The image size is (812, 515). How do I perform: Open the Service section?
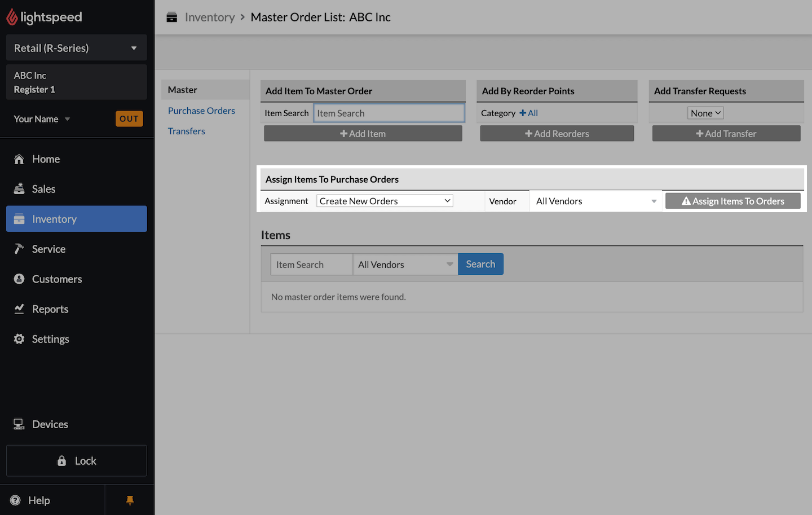pyautogui.click(x=76, y=249)
